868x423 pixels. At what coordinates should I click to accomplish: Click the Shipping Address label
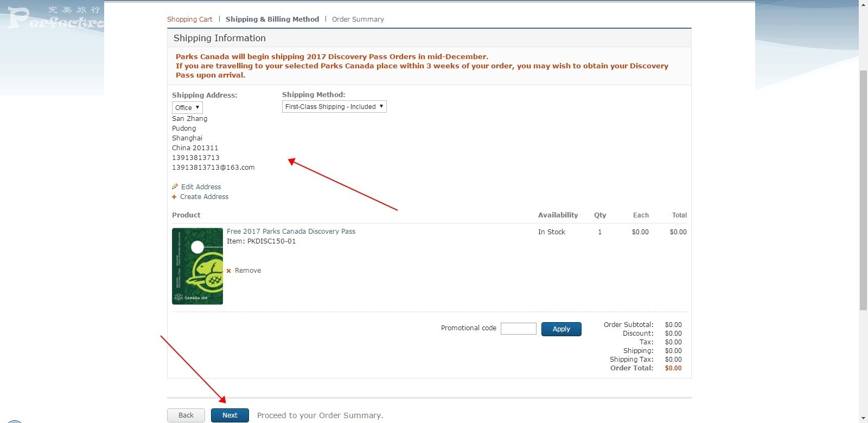click(x=205, y=95)
